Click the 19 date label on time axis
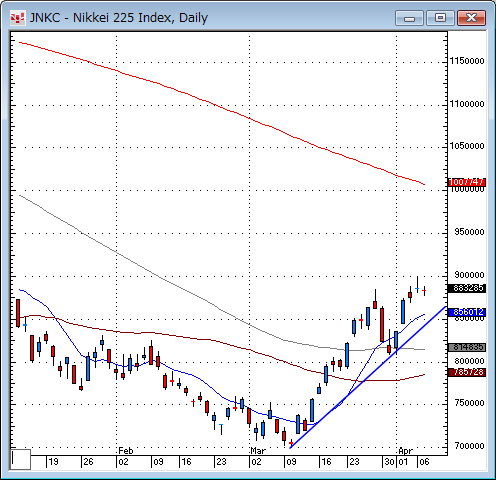Screen dimensions: 496x480 [x=53, y=462]
